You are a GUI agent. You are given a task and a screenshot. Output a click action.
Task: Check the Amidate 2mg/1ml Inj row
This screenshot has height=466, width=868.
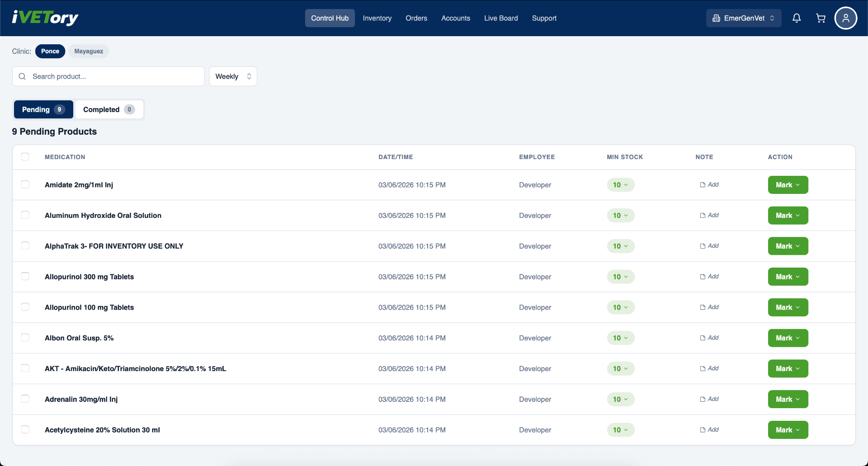coord(25,184)
